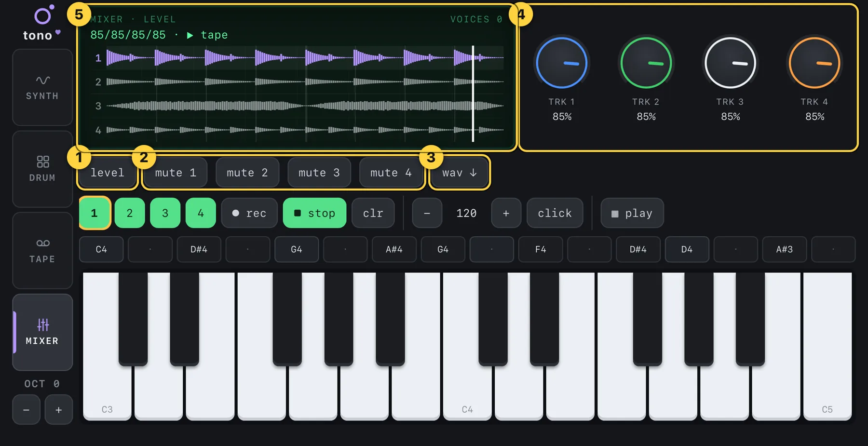The width and height of the screenshot is (868, 446).
Task: Click the track 3 waveform in the display
Action: coord(305,106)
